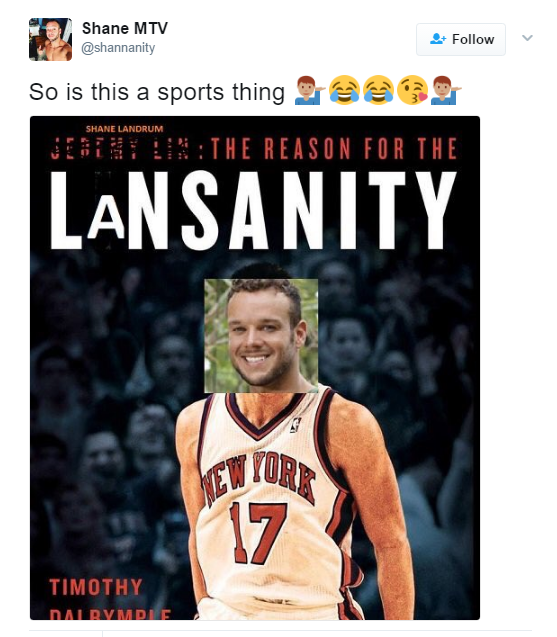
Task: Click the LANSANITY title on the image
Action: [253, 210]
